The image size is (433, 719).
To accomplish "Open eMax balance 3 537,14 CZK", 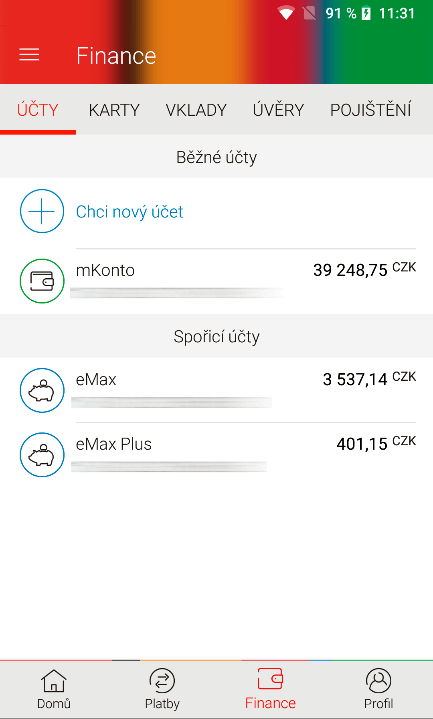I will pos(370,379).
